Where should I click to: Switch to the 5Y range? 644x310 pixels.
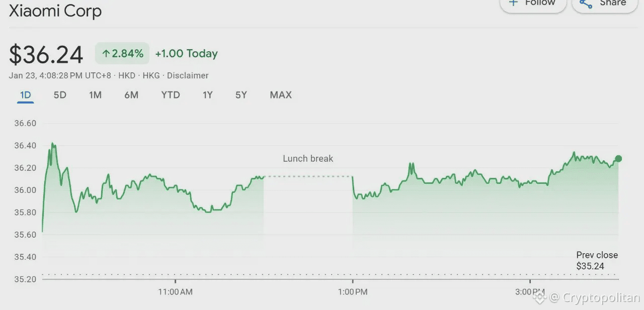pyautogui.click(x=240, y=95)
